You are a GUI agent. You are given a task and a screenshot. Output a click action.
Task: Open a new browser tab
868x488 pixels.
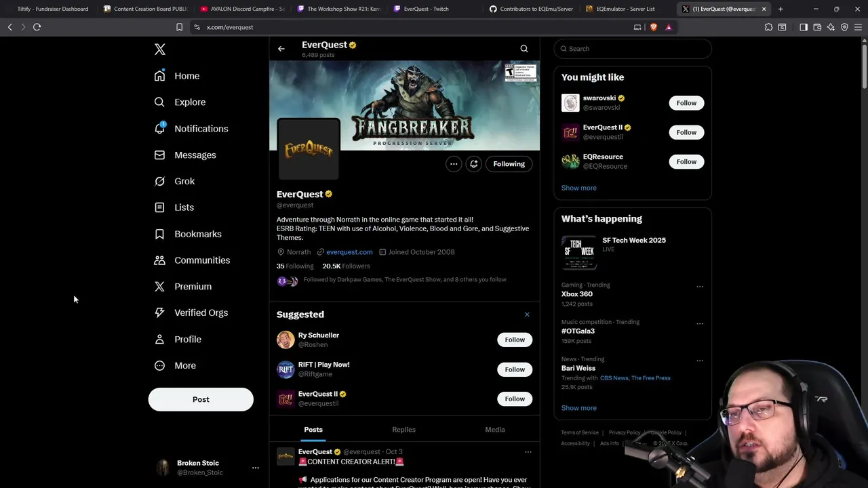point(781,9)
